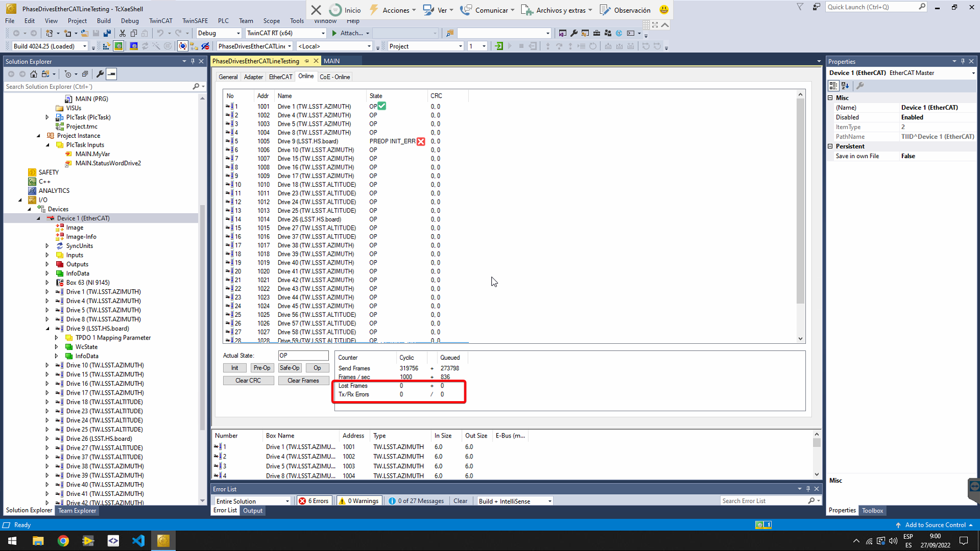980x551 pixels.
Task: Open the feedback icon next to Quick Launch
Action: (816, 7)
